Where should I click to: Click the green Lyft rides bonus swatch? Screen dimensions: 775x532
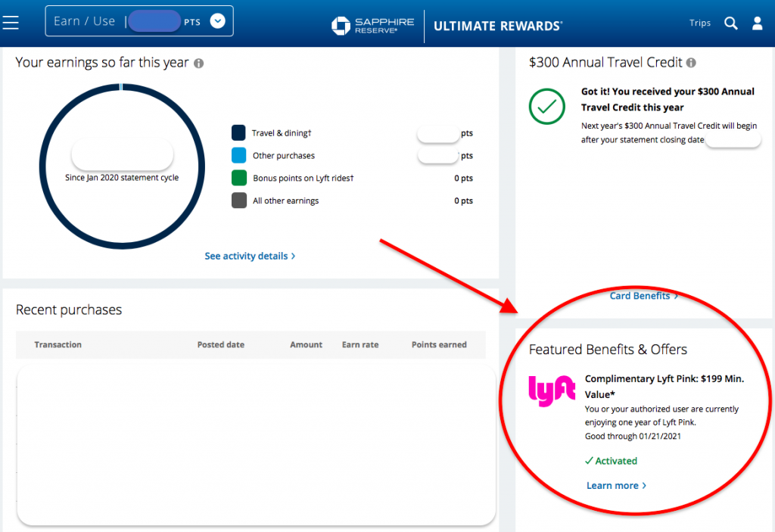tap(238, 178)
